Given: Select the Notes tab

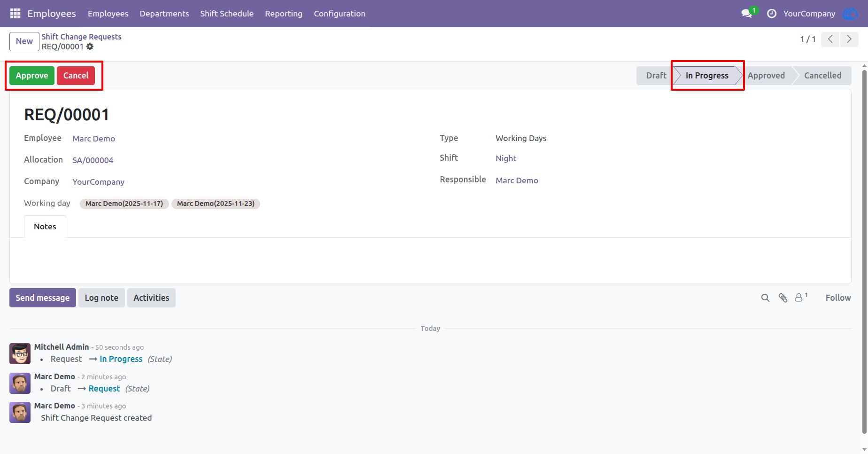Looking at the screenshot, I should pos(45,227).
